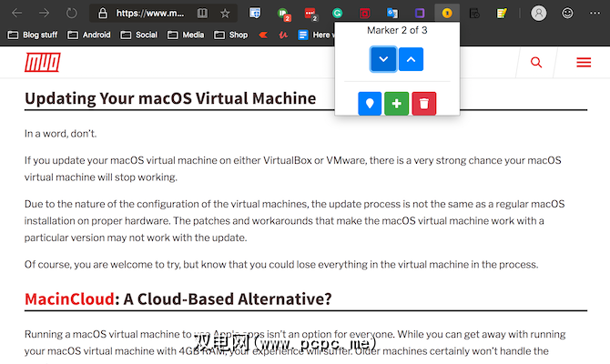Bookmark this page with the star icon

coord(225,14)
